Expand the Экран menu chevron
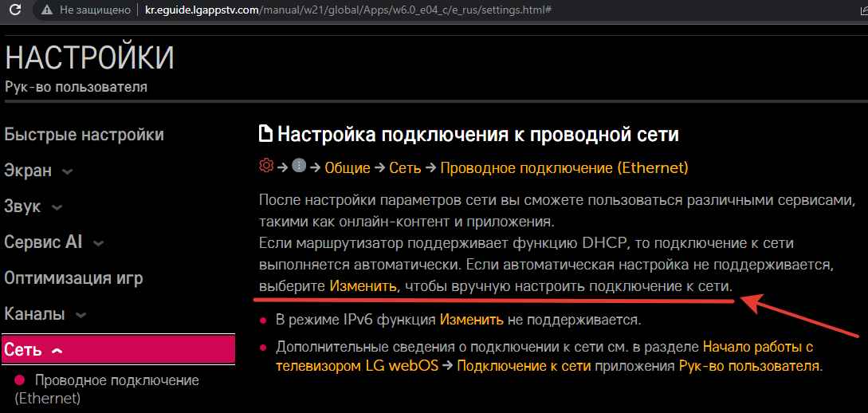868x413 pixels. pyautogui.click(x=68, y=171)
